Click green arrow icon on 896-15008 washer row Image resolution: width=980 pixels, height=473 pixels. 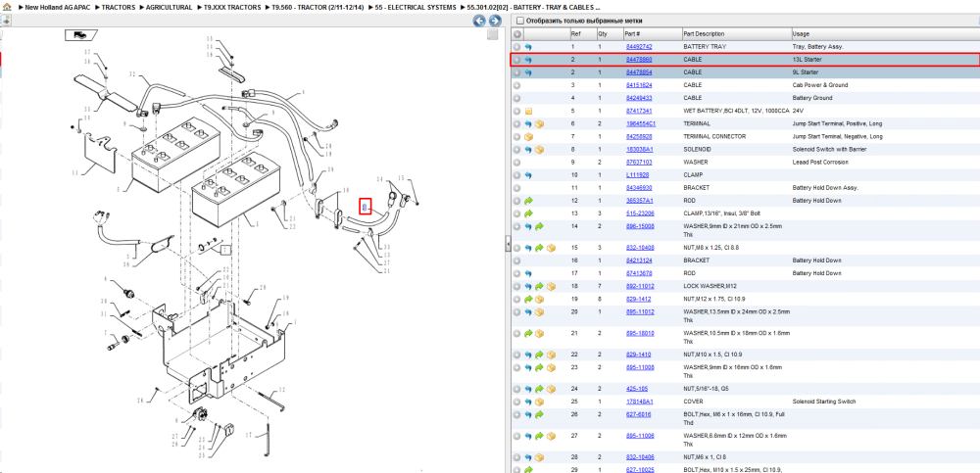point(539,226)
